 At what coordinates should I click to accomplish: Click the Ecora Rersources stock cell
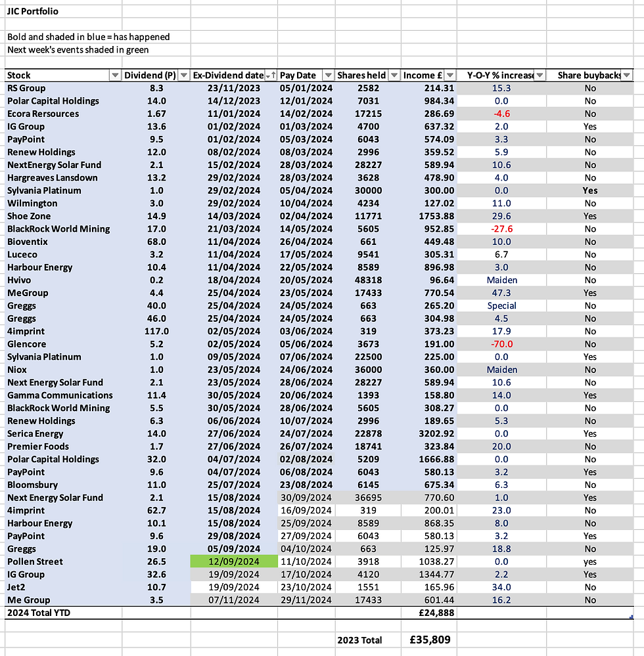pos(64,114)
